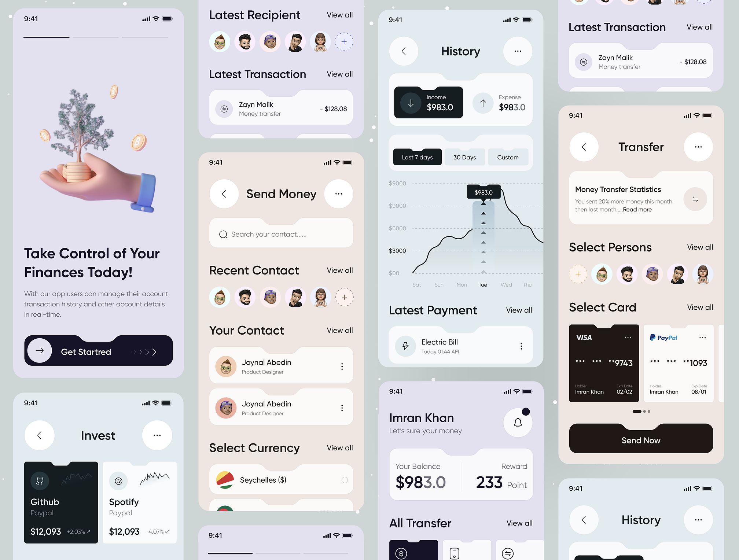Tap the three-dot menu on History screen
Viewport: 739px width, 560px height.
pyautogui.click(x=516, y=51)
